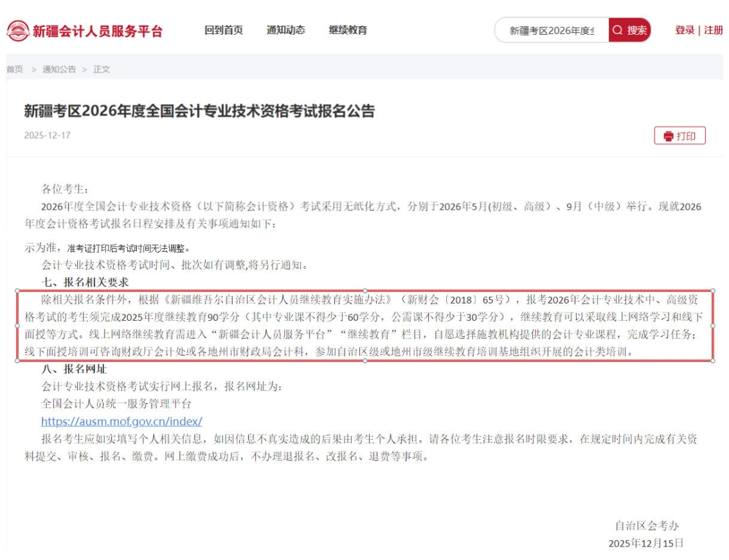
Task: Click the 注册 link
Action: coord(713,30)
